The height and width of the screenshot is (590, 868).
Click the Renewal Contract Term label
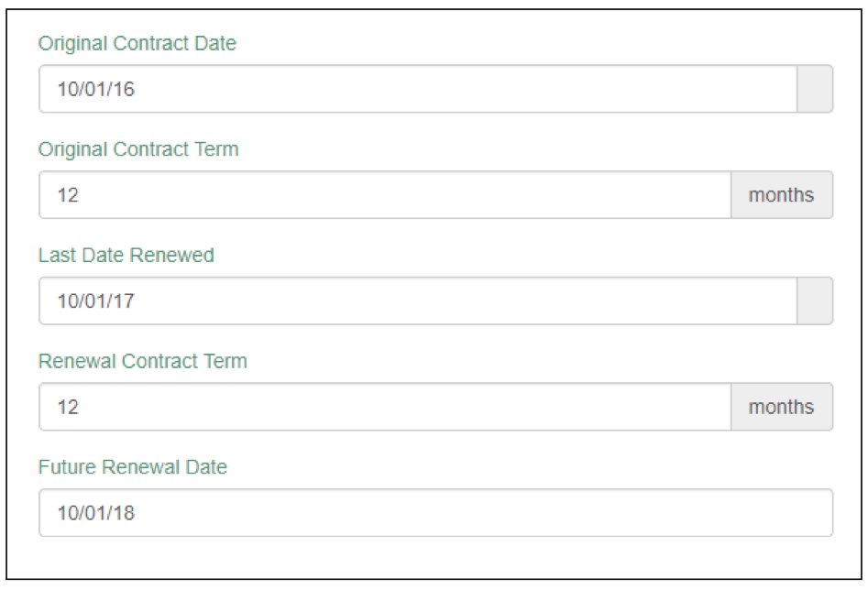[x=142, y=361]
